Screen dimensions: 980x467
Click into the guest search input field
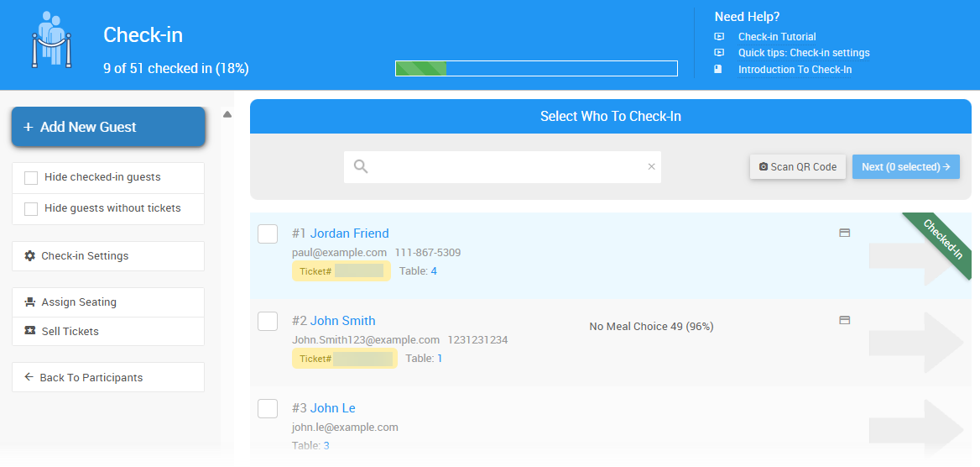(x=503, y=166)
